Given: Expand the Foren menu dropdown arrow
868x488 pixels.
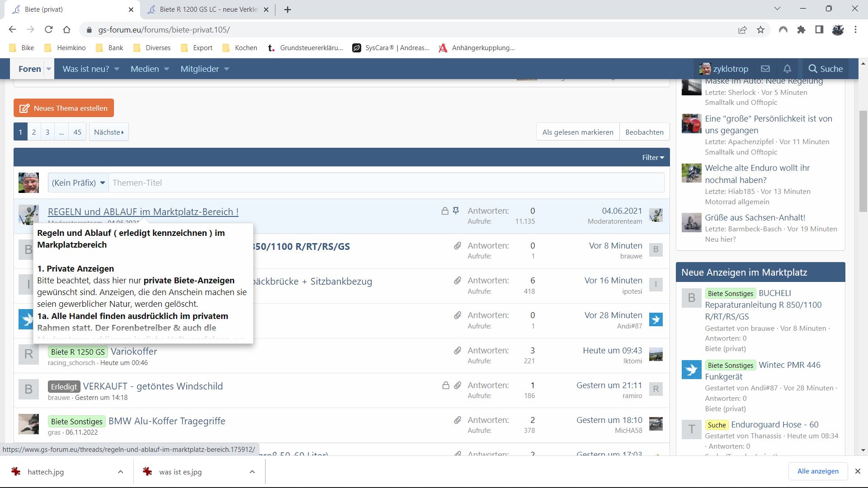Looking at the screenshot, I should tap(49, 69).
